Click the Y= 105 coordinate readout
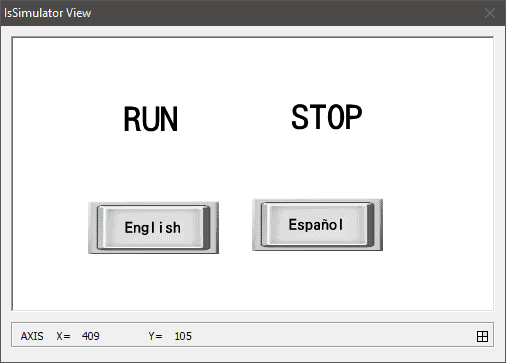506x363 pixels. pyautogui.click(x=170, y=336)
